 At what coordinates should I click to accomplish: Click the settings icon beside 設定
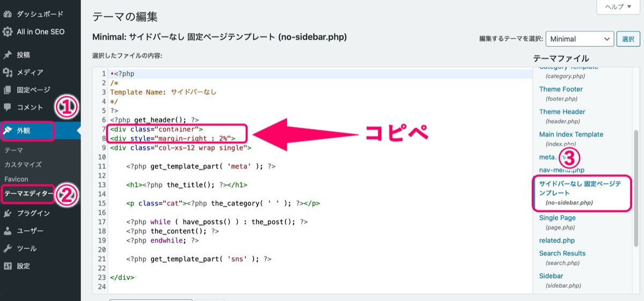[x=8, y=266]
